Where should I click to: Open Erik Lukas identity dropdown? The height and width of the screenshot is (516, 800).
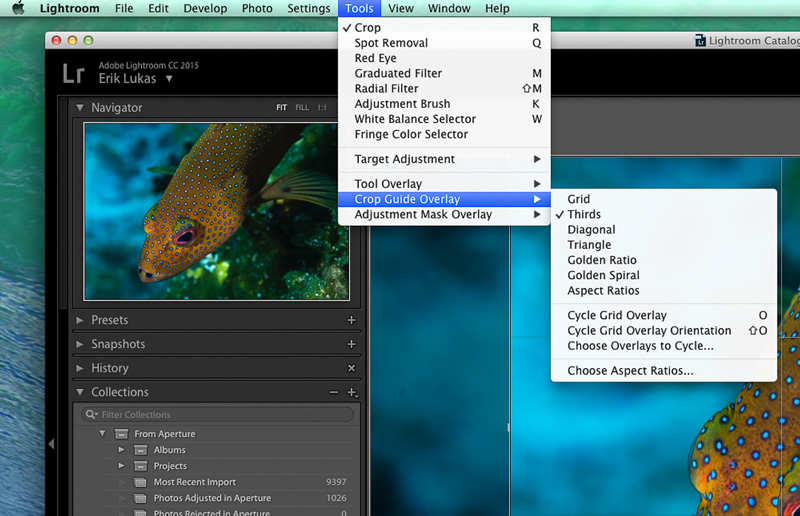coord(135,78)
